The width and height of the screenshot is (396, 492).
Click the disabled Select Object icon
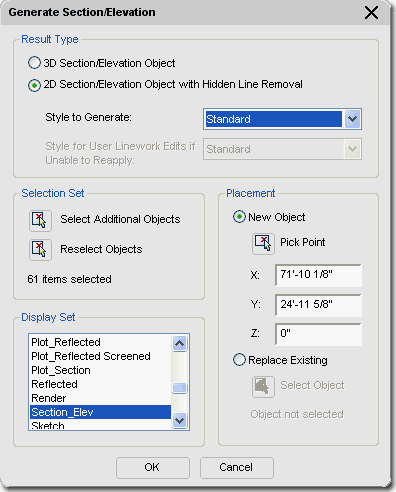pos(263,387)
